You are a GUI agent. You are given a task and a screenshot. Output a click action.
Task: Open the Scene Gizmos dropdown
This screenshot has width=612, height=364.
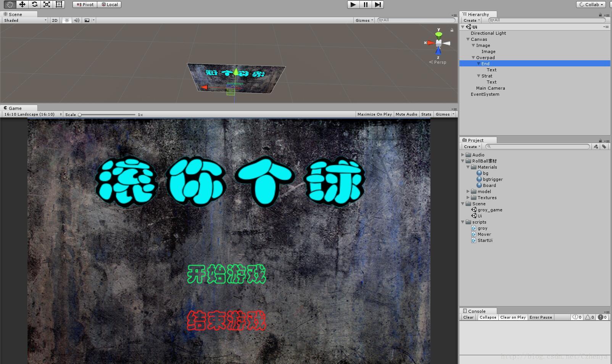click(364, 20)
